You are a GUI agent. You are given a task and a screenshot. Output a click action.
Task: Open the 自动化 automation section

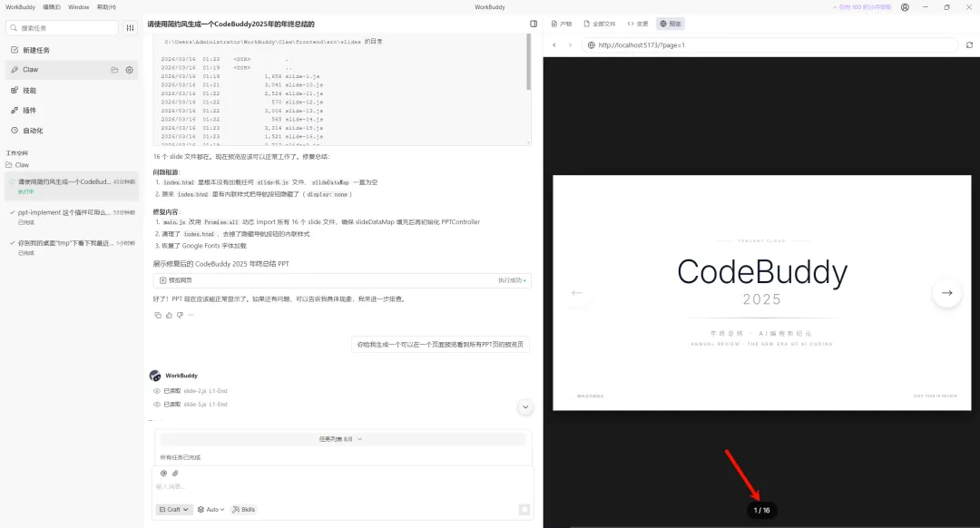72,130
